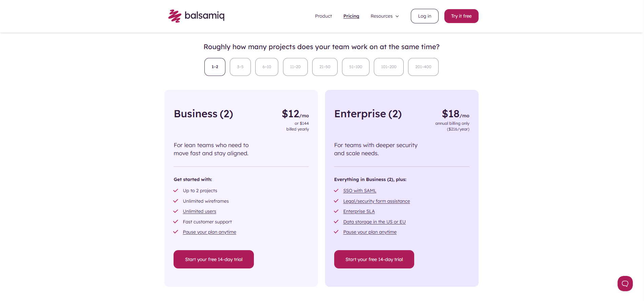Go to the Product page
The image size is (644, 301).
coord(323,16)
